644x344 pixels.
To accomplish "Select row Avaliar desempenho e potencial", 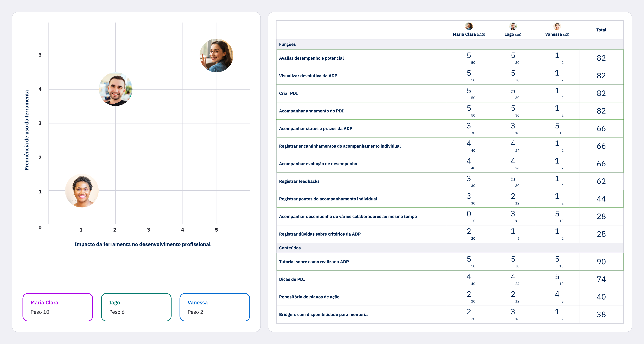I will 311,58.
